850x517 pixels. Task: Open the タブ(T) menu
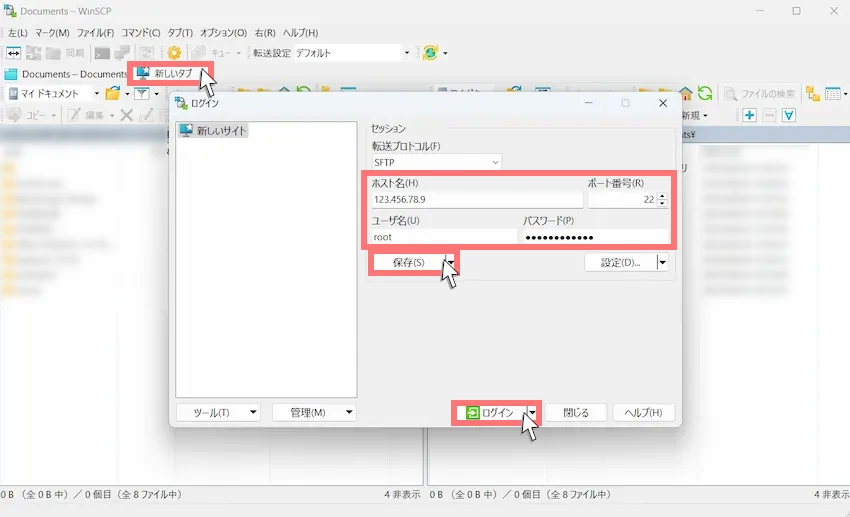point(180,33)
